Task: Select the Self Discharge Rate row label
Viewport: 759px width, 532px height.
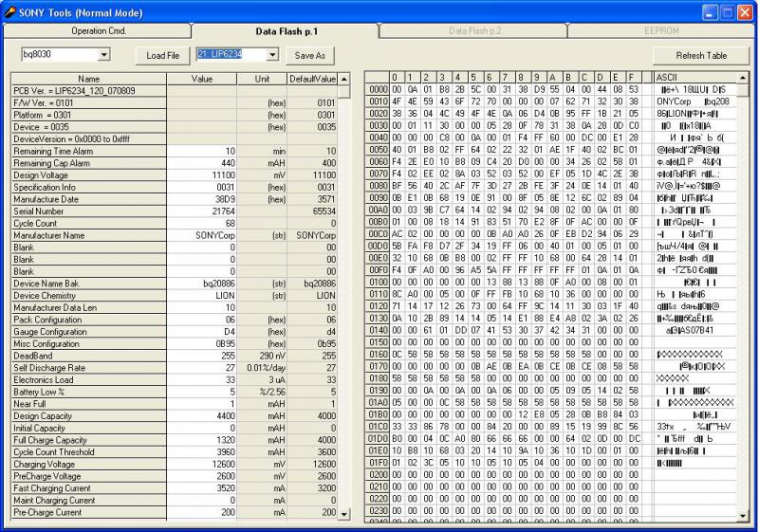Action: (88, 368)
